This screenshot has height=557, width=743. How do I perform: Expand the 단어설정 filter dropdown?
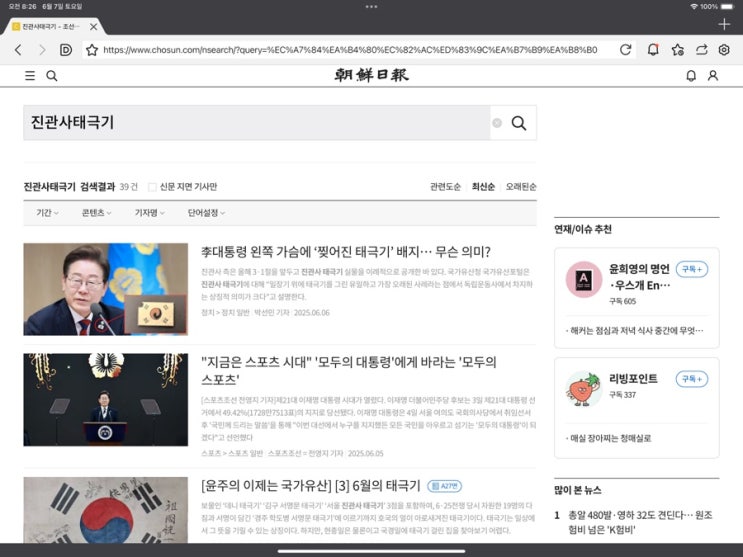(207, 213)
